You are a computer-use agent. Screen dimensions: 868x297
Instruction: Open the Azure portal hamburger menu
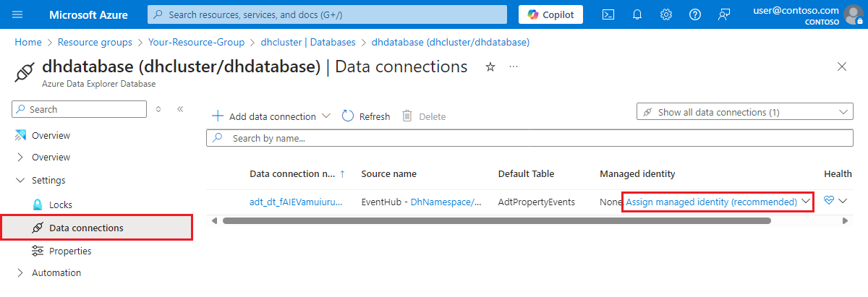(18, 14)
